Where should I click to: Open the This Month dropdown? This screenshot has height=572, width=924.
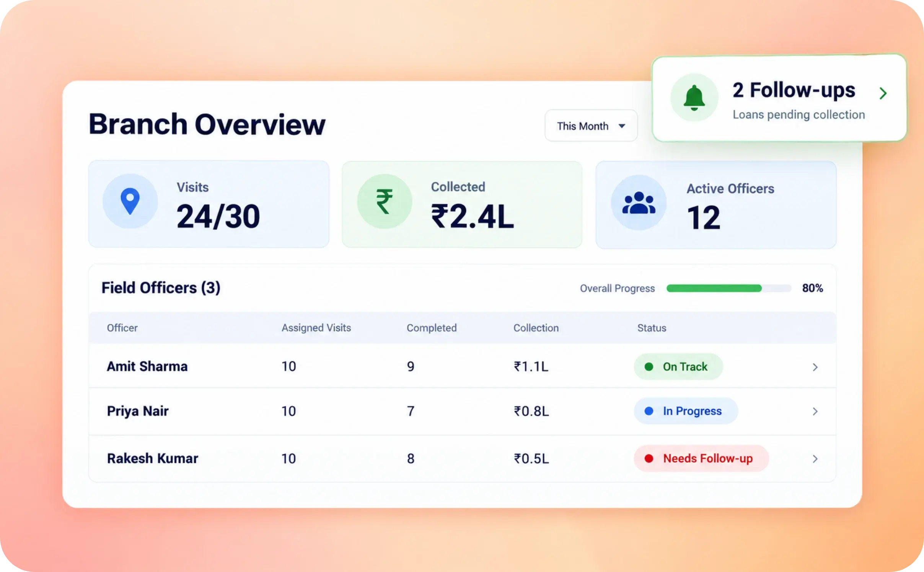[591, 126]
